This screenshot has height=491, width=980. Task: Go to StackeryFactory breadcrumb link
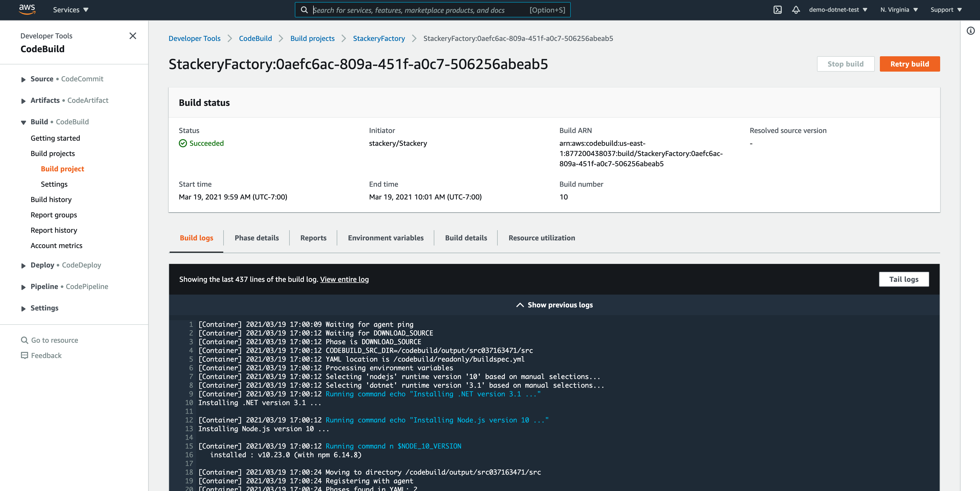(x=379, y=38)
